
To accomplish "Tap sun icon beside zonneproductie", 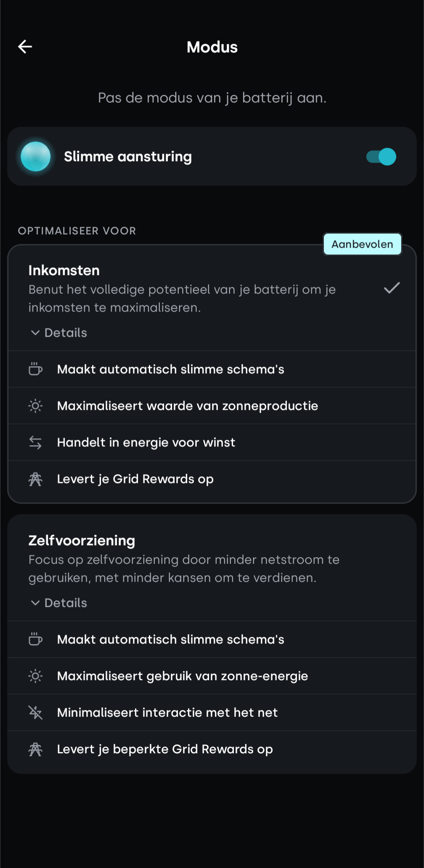I will pyautogui.click(x=35, y=406).
